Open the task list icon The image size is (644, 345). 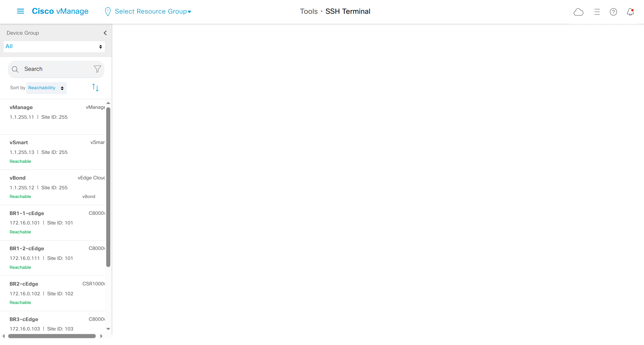(x=596, y=12)
